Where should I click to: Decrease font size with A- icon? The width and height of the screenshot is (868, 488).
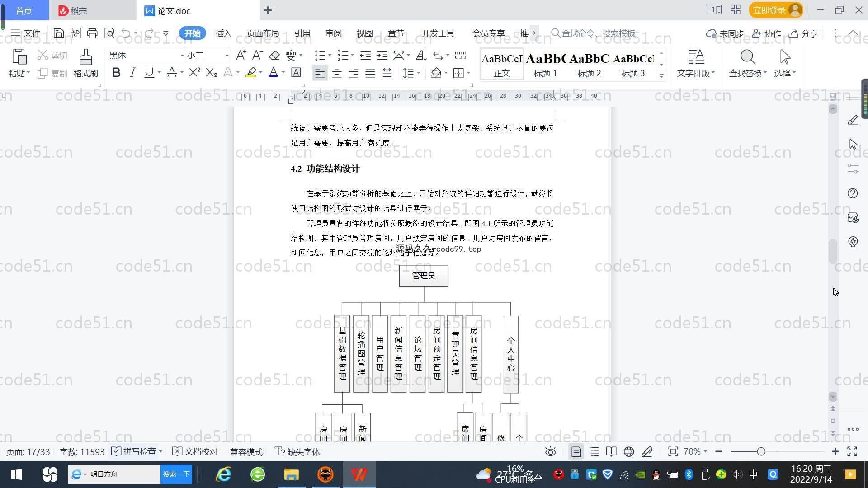257,55
